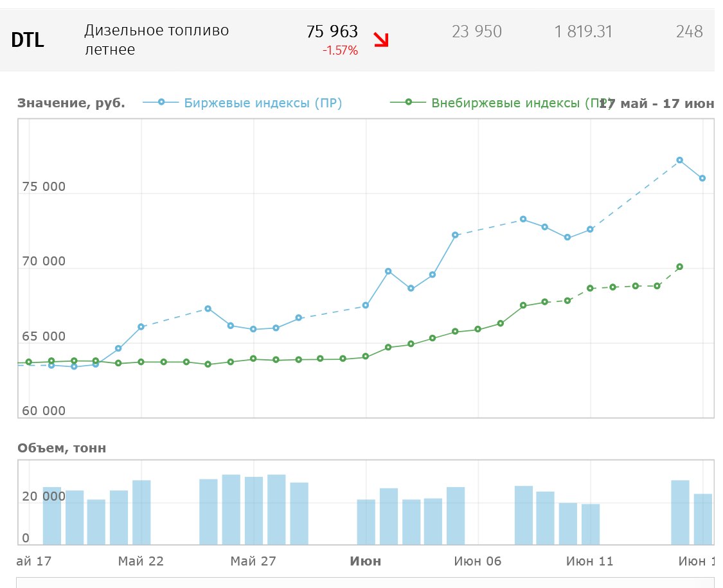Viewport: 723px width, 588px height.
Task: Click the 17 май - 17 июн date range
Action: 657,103
